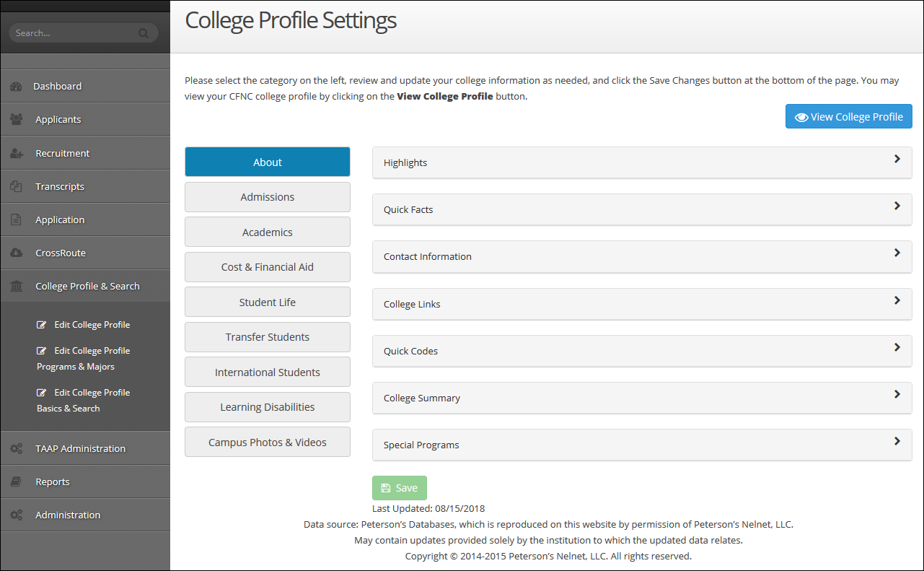This screenshot has height=571, width=924.
Task: Select the College Profile & Search institution icon
Action: click(x=16, y=286)
